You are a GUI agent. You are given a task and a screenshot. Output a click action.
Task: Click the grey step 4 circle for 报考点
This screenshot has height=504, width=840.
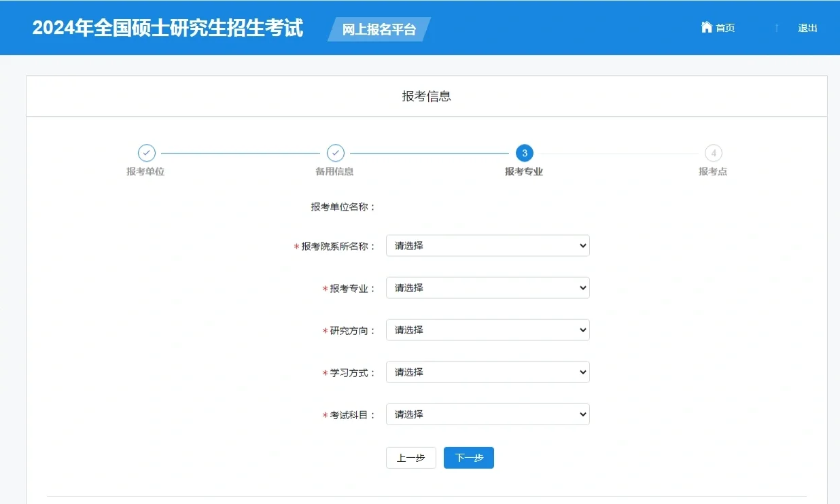[x=714, y=153]
